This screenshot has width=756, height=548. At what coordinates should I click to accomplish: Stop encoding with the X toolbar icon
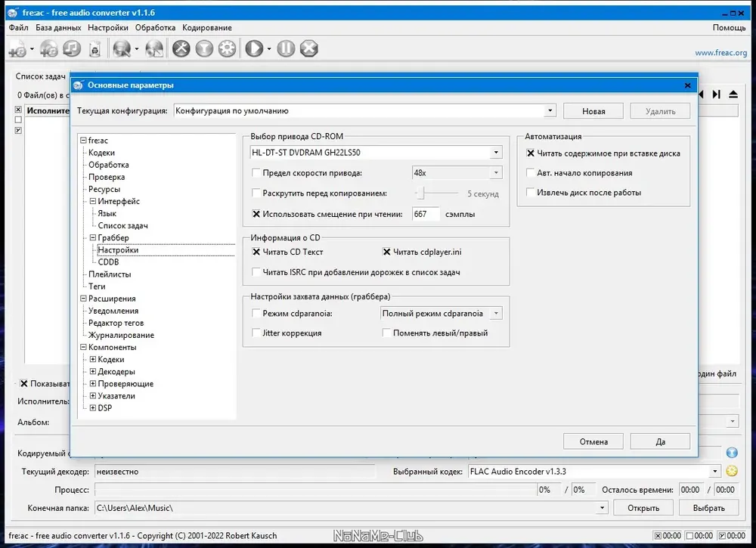309,48
